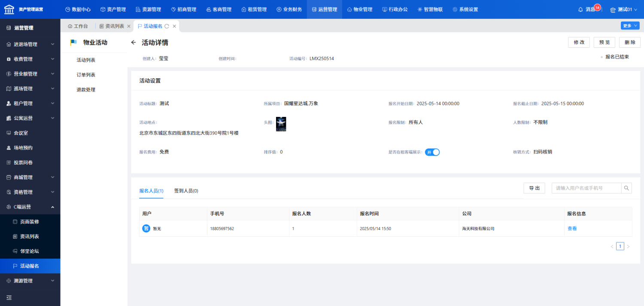Select 运营管理 in top navigation
Image resolution: width=644 pixels, height=306 pixels.
(324, 9)
